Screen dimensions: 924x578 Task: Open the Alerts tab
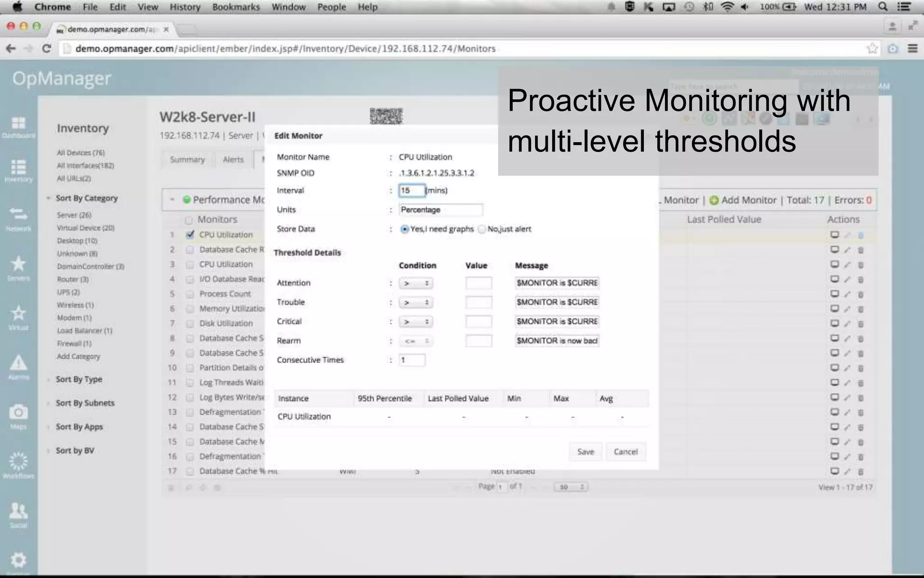point(233,159)
